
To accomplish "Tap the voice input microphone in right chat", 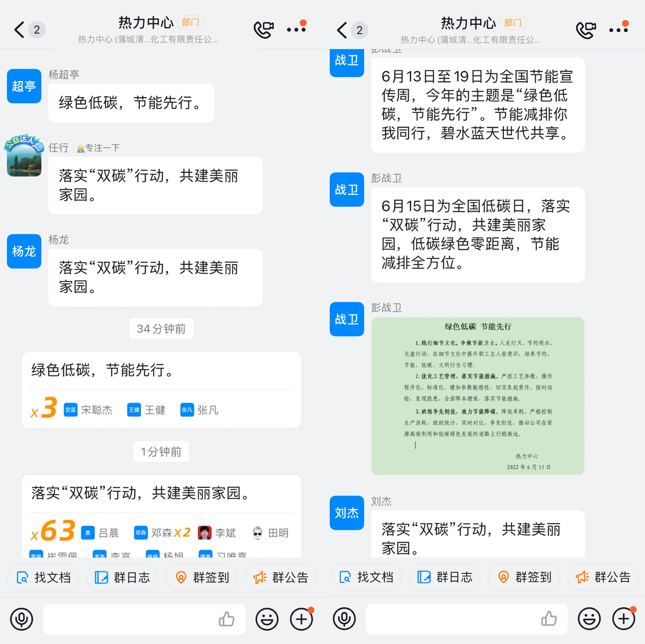I will click(x=344, y=619).
